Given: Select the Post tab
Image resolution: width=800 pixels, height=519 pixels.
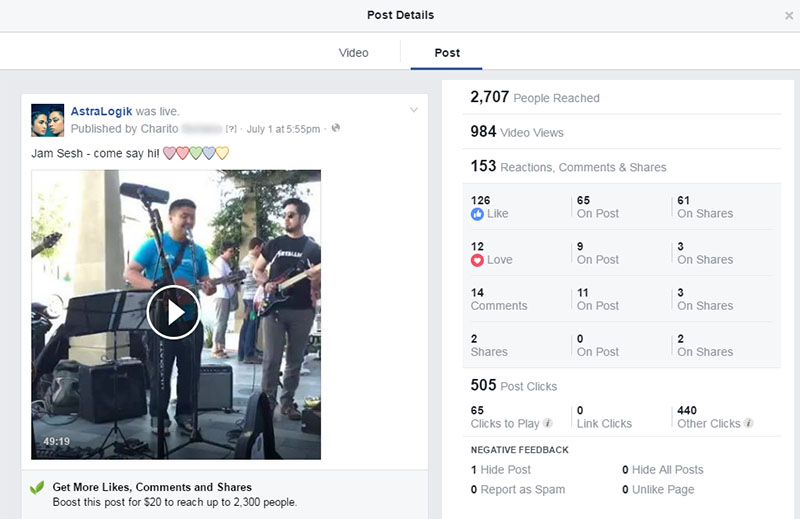Looking at the screenshot, I should 447,53.
